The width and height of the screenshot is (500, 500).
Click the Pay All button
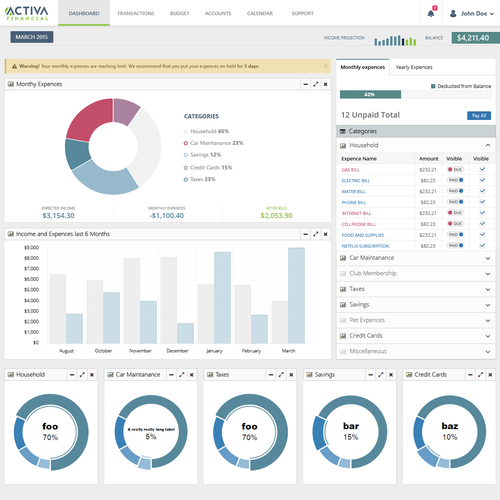tap(479, 116)
